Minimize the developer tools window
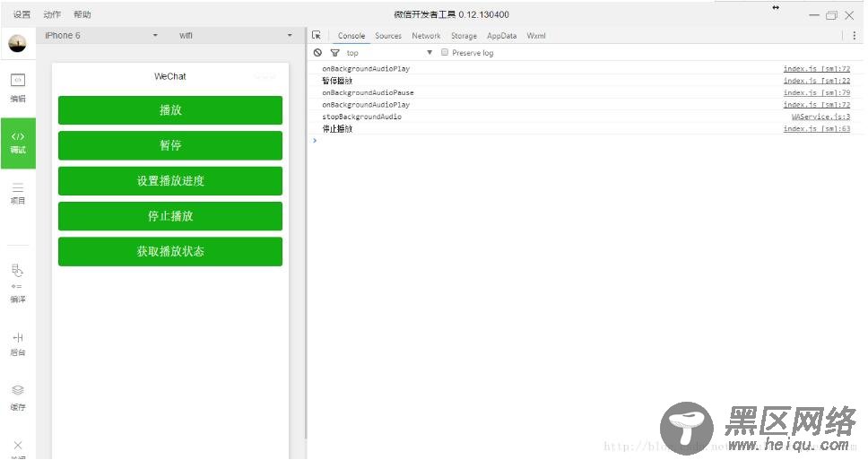The height and width of the screenshot is (460, 868). pyautogui.click(x=814, y=15)
